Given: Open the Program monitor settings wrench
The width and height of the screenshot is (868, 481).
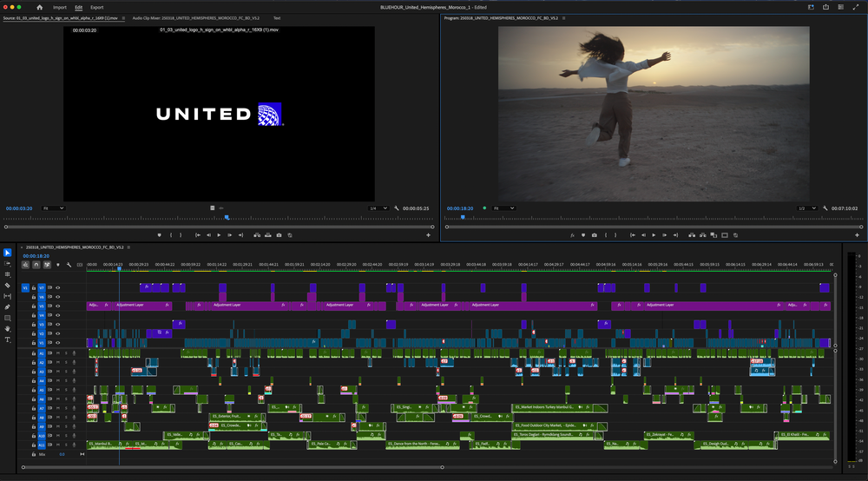Looking at the screenshot, I should (825, 208).
